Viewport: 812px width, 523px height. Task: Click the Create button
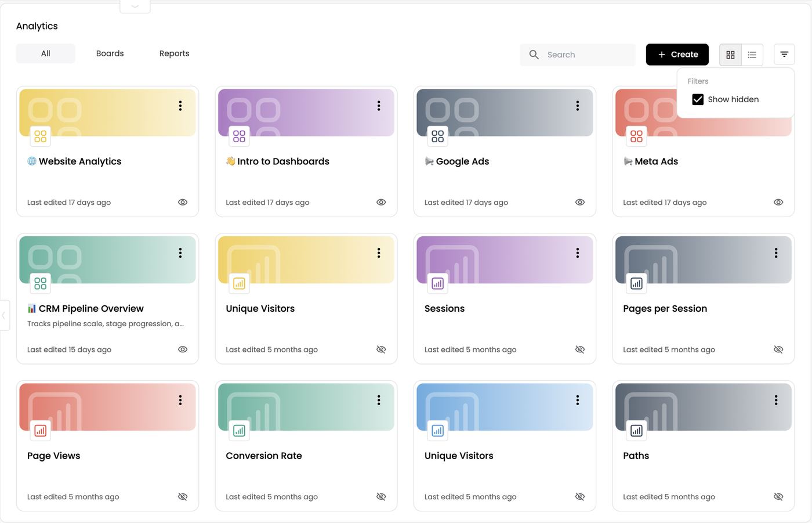coord(677,55)
